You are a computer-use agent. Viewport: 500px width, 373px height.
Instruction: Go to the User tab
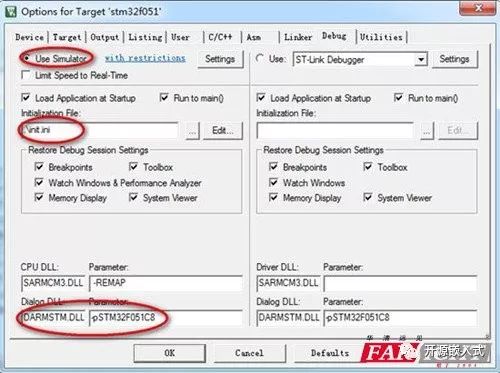click(x=180, y=37)
